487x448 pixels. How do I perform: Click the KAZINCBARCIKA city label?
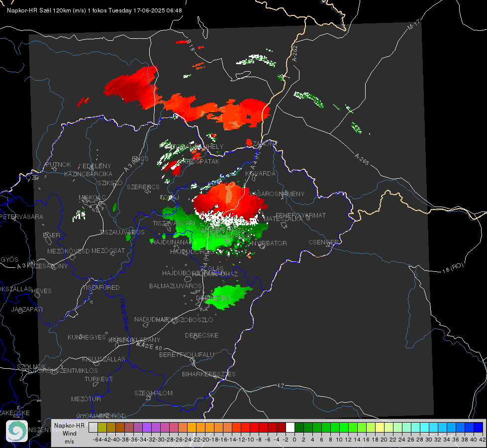click(88, 174)
